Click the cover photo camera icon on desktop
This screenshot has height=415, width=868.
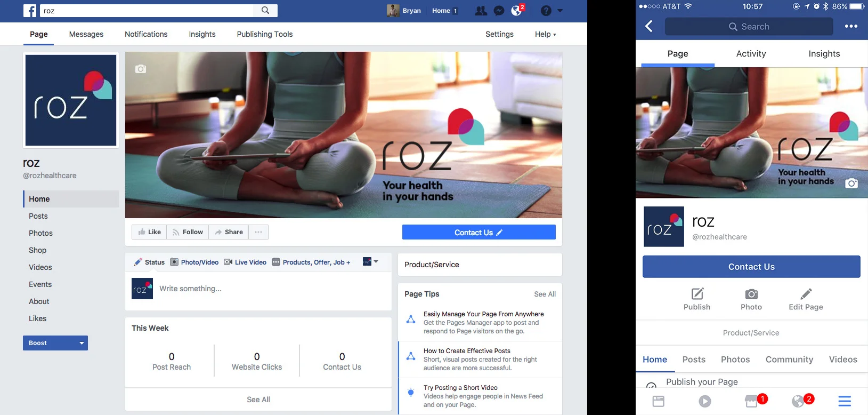[x=141, y=69]
